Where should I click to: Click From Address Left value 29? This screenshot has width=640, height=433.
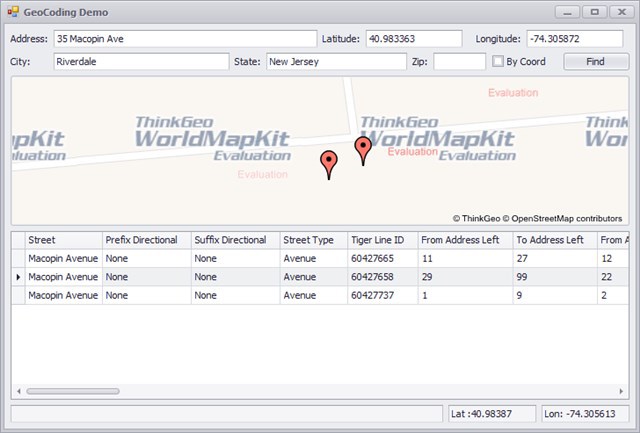tap(465, 277)
